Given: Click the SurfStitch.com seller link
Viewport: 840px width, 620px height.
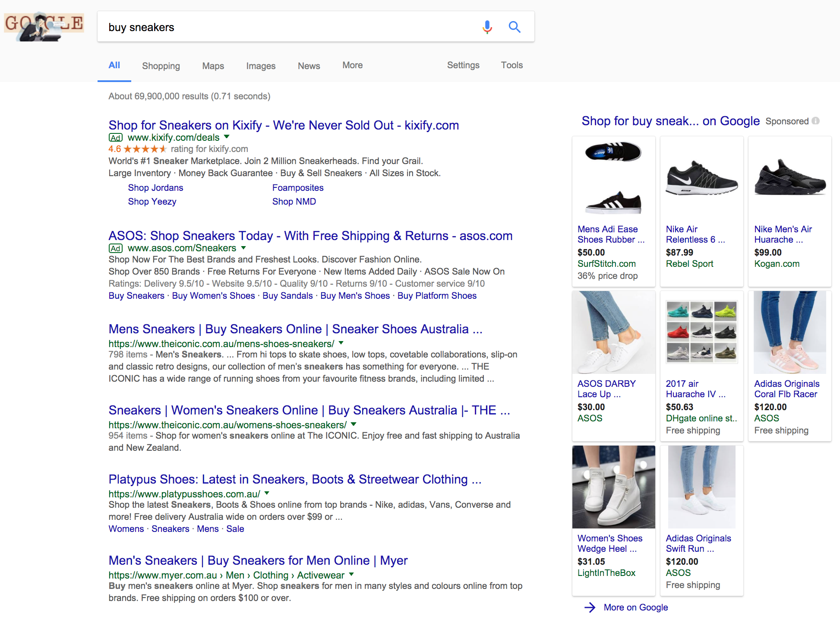Looking at the screenshot, I should click(606, 264).
